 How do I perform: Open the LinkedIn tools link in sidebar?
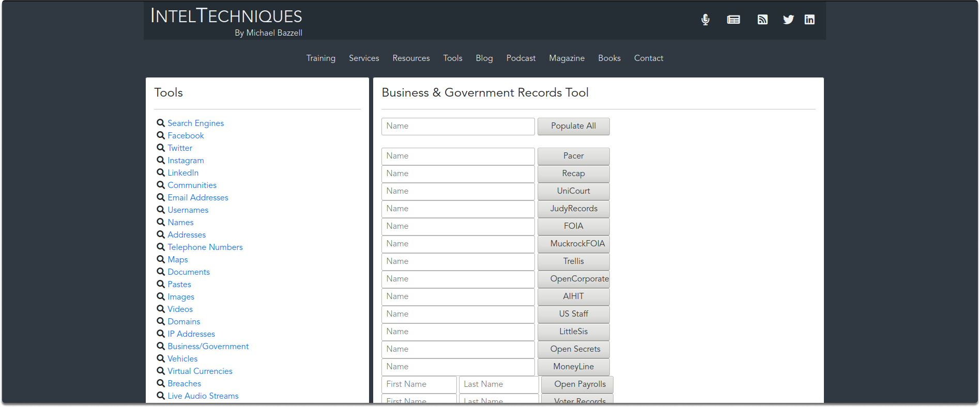tap(183, 173)
